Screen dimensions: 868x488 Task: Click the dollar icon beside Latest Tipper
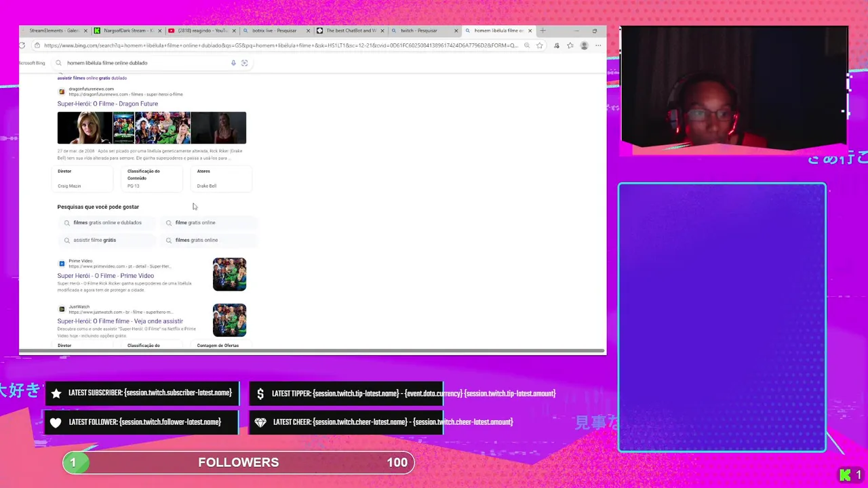pyautogui.click(x=260, y=394)
